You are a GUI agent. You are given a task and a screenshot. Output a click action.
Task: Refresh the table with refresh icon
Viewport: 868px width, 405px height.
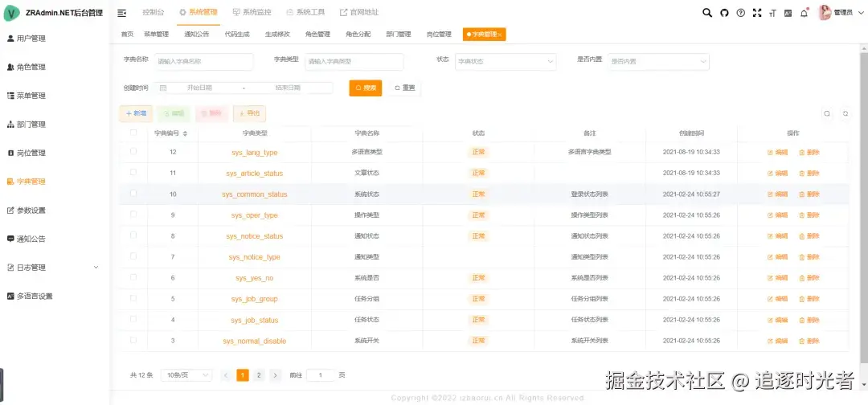[x=845, y=113]
